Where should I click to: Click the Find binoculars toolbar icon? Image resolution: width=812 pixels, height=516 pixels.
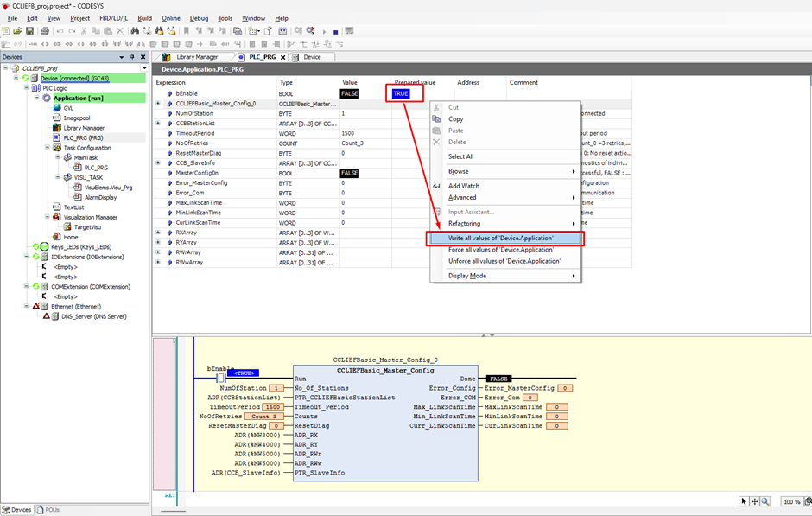coord(135,31)
